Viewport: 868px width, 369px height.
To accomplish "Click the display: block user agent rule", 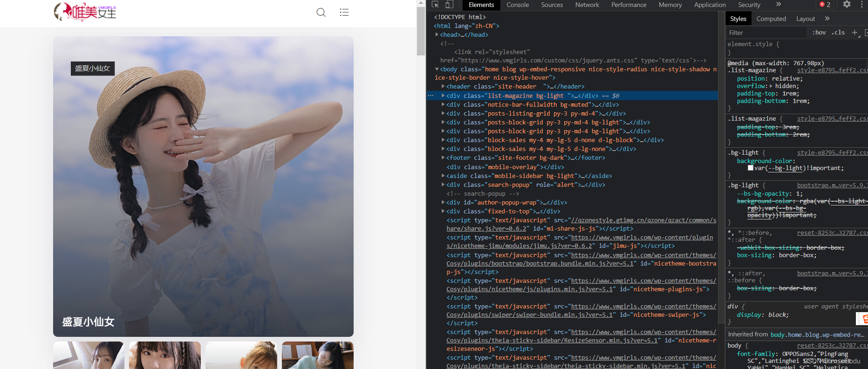I will (x=763, y=314).
